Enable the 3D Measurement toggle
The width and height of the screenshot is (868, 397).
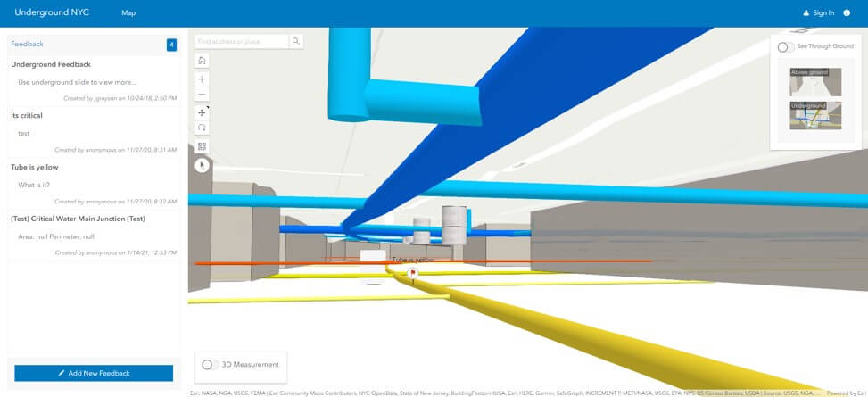point(211,364)
